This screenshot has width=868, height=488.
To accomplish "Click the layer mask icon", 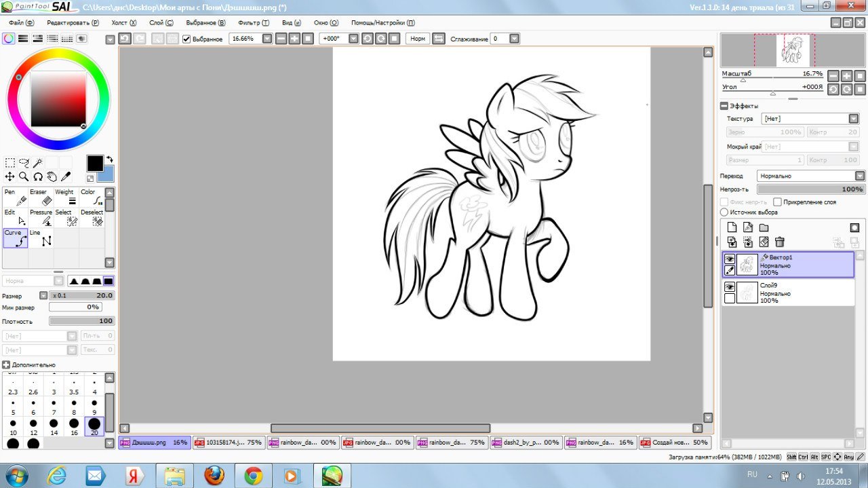I will tap(854, 227).
